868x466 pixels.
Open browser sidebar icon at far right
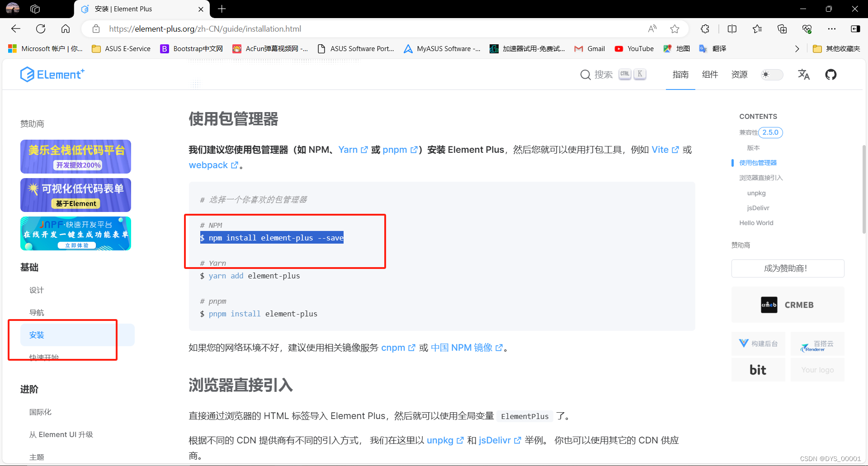(855, 29)
